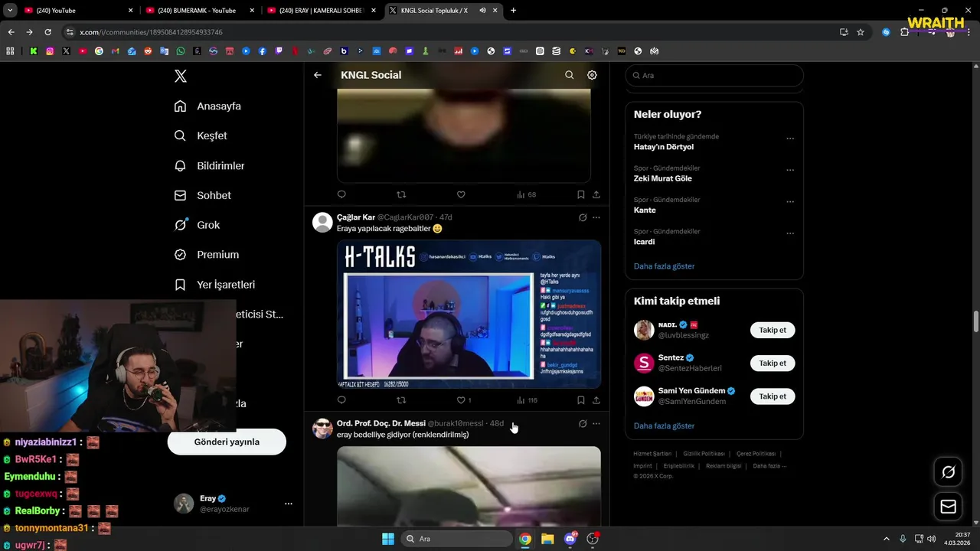Open more options for Hatay'ın Dörtyol trend

790,139
